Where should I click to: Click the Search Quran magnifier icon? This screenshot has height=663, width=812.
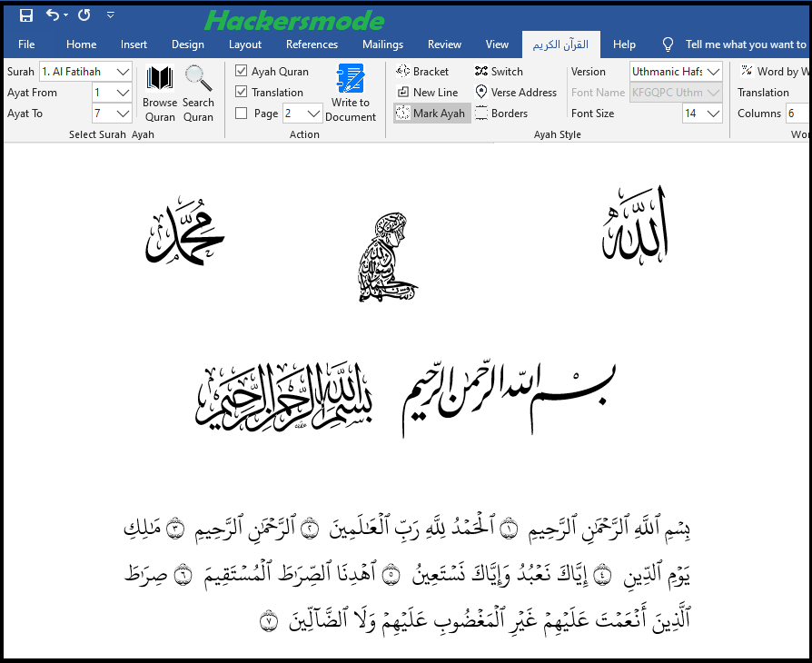[x=198, y=78]
